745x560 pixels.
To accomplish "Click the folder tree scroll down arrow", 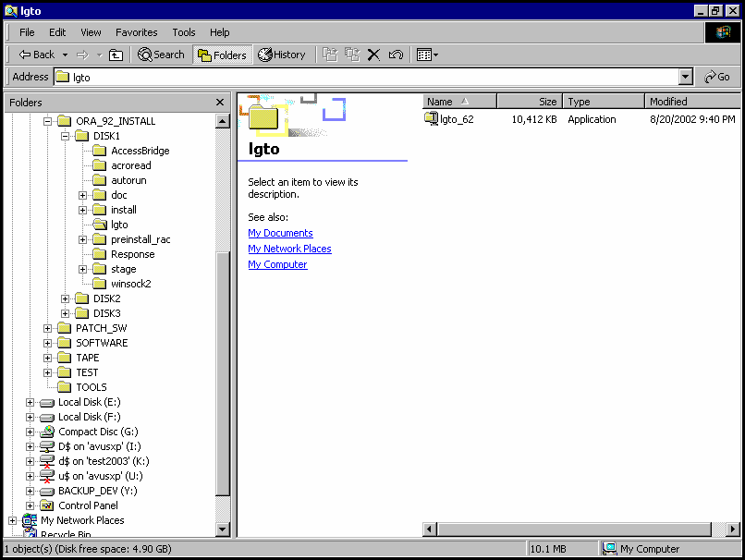I will 223,529.
